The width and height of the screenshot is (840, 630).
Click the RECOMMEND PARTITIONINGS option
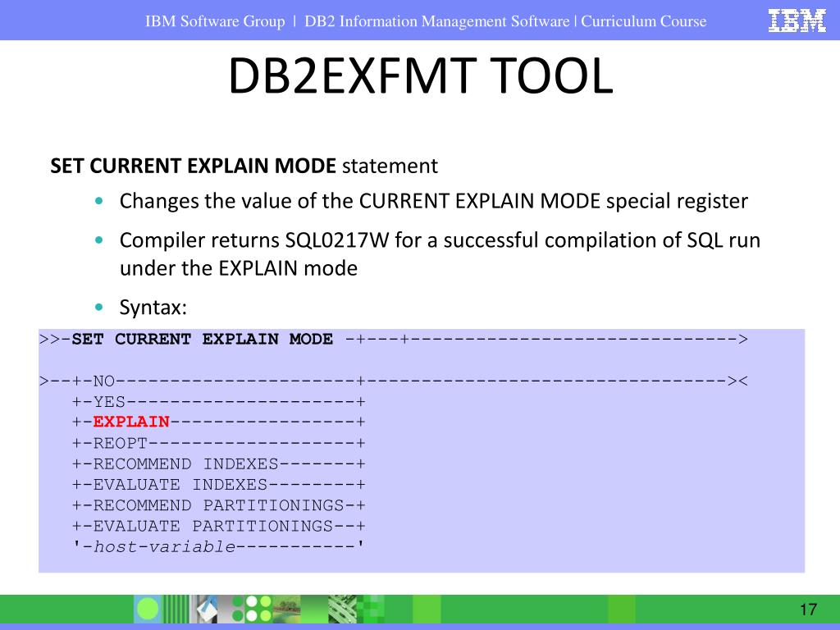point(218,505)
